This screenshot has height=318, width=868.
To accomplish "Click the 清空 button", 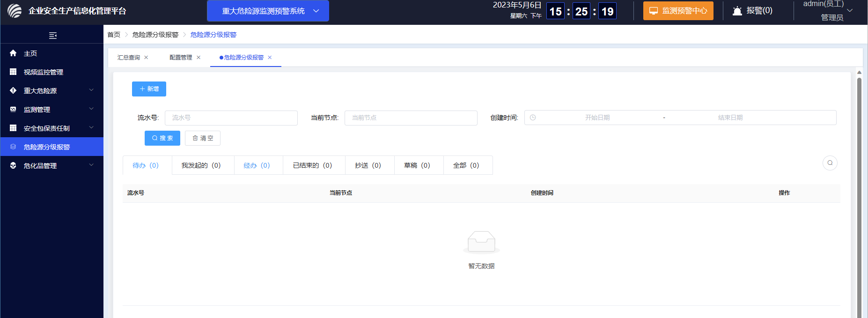I will [203, 138].
